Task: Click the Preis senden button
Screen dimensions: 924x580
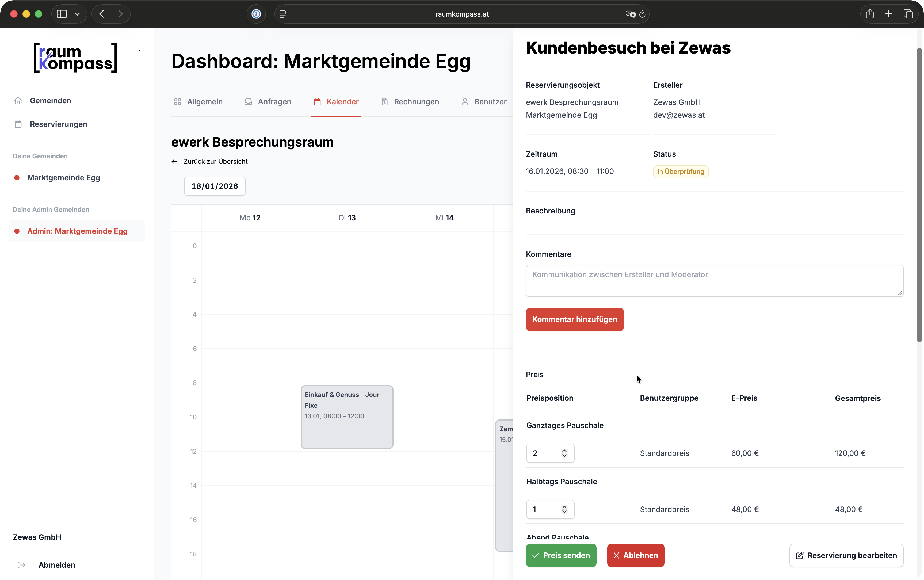Action: point(560,555)
